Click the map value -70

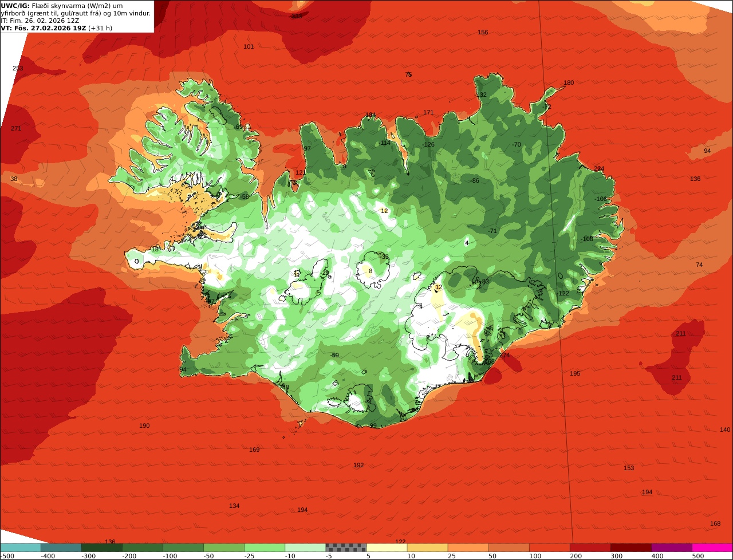(517, 144)
